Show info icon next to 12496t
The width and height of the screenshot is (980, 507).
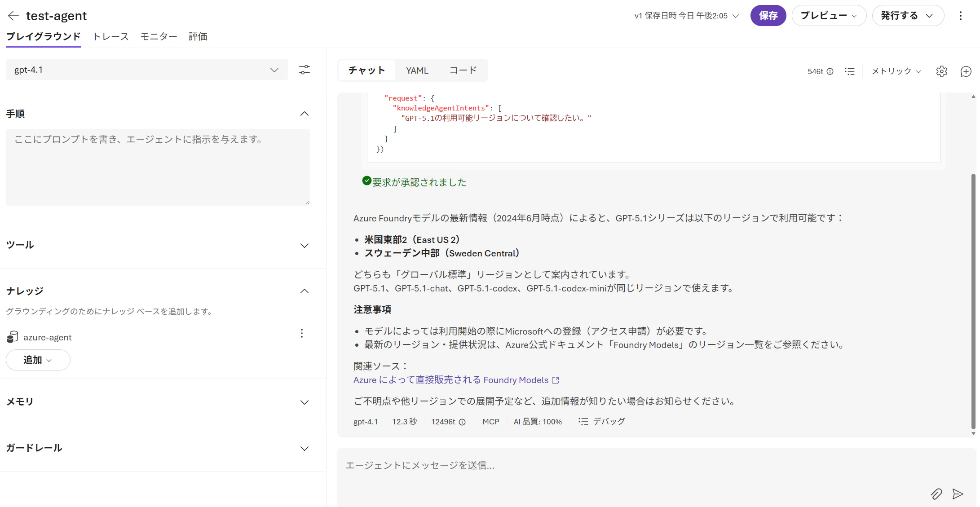click(x=462, y=422)
